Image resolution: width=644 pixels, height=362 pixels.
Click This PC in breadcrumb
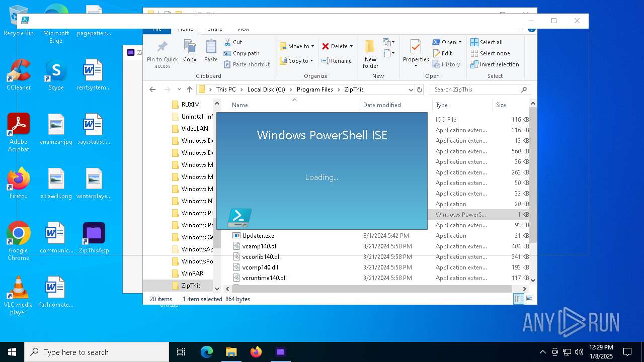coord(226,89)
